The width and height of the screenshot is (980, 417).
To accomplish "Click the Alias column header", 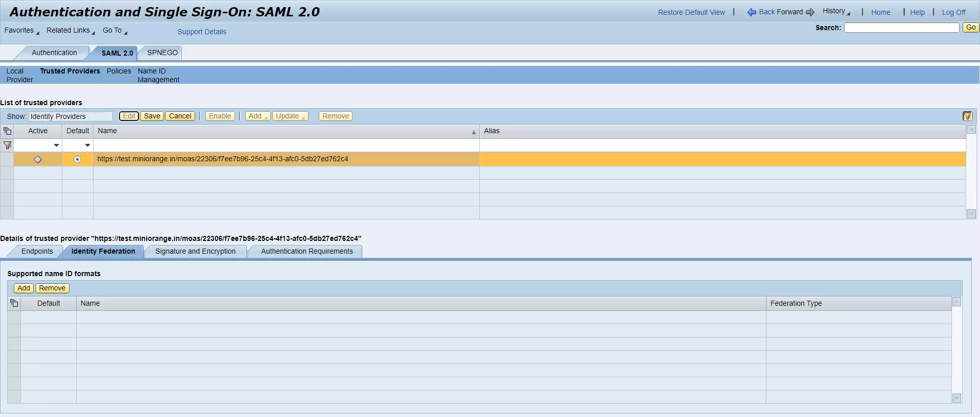I will [x=722, y=131].
